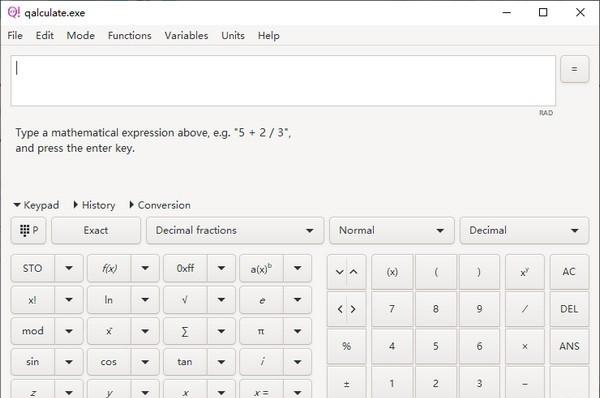This screenshot has height=398, width=600.
Task: Click the pi constant key
Action: pos(261,331)
